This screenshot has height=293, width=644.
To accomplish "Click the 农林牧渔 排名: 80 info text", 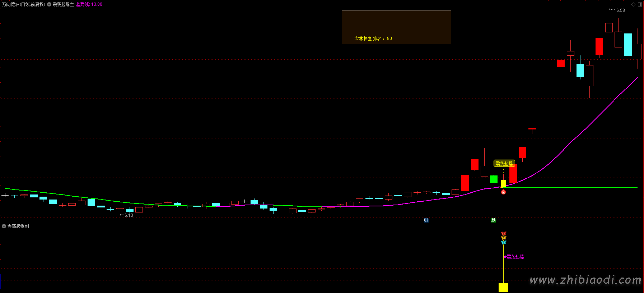I will (x=373, y=38).
